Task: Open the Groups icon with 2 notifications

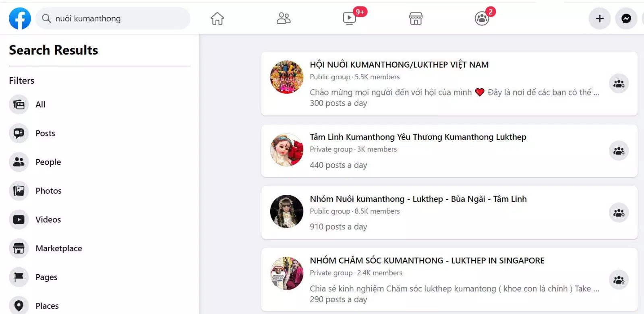Action: [x=482, y=19]
